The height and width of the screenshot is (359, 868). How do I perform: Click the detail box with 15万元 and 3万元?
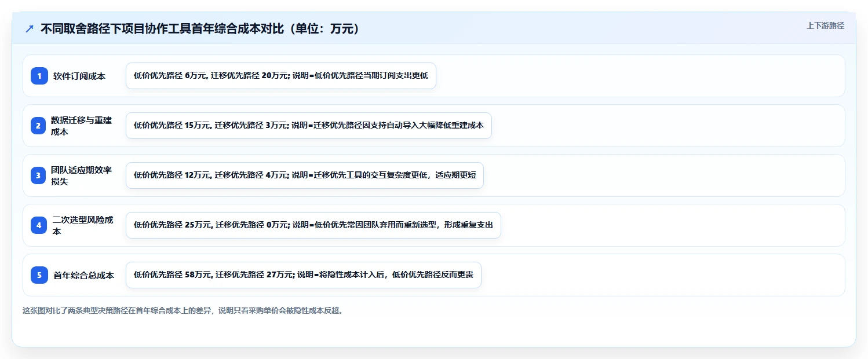point(309,126)
